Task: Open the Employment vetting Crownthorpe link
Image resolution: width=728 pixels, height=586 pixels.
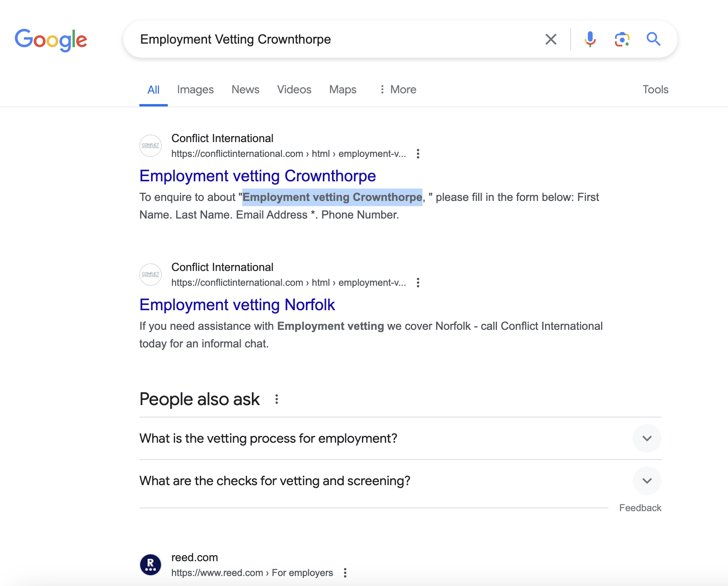Action: (257, 176)
